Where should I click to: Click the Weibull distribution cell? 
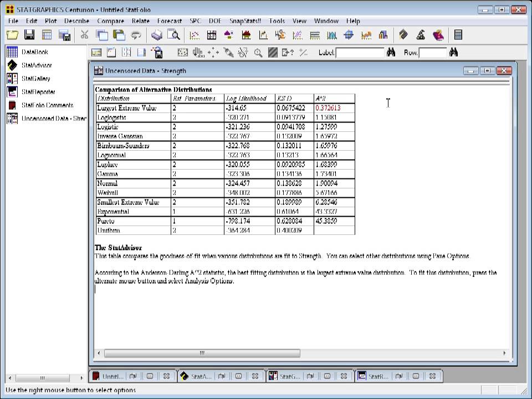tap(108, 193)
